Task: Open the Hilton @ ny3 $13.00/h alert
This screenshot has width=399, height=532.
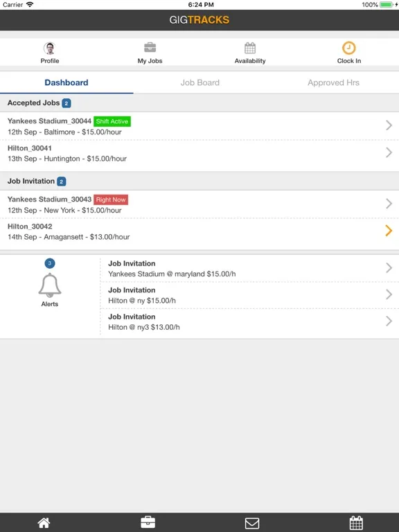Action: point(249,322)
